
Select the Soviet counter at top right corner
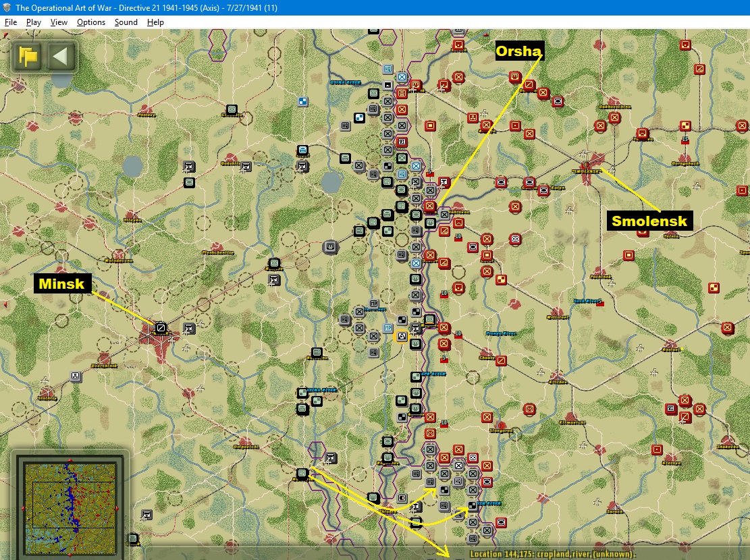coord(685,45)
